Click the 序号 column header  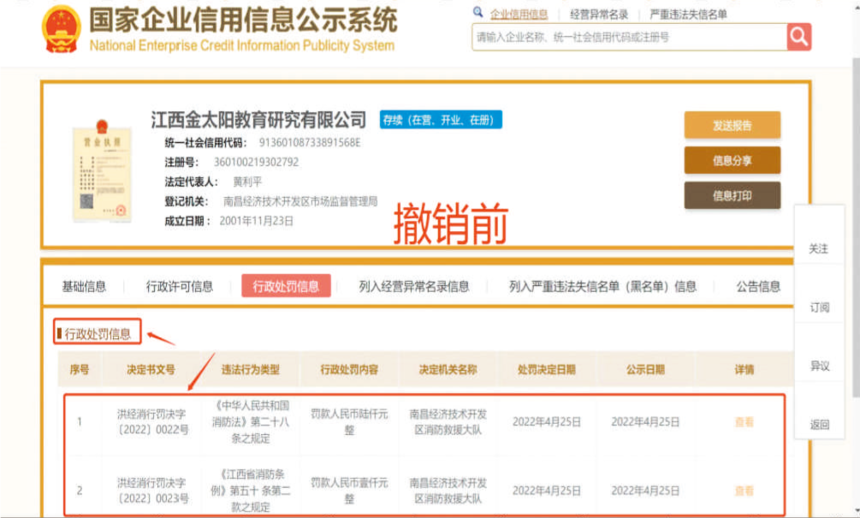(80, 369)
